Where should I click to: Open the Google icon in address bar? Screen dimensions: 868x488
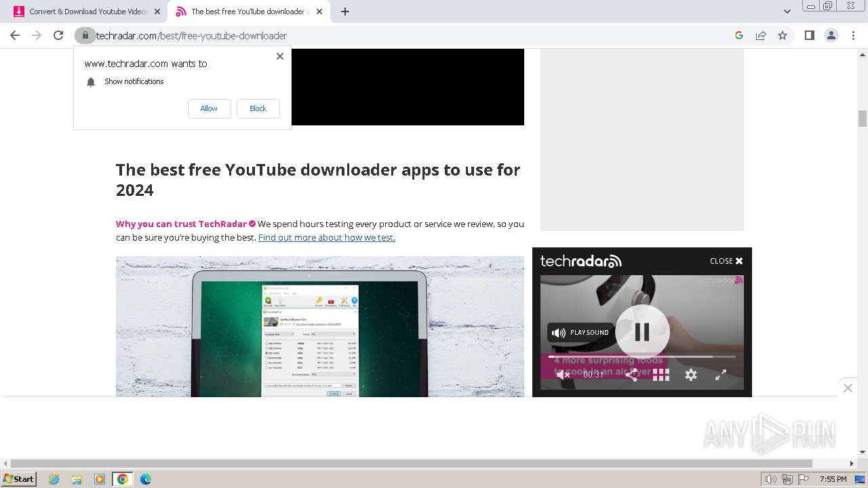[x=739, y=35]
